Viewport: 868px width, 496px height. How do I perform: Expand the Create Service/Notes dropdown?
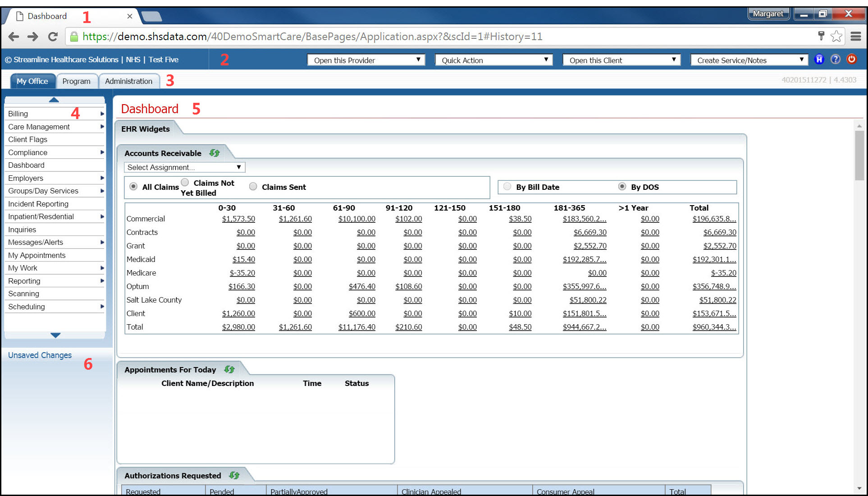point(749,60)
